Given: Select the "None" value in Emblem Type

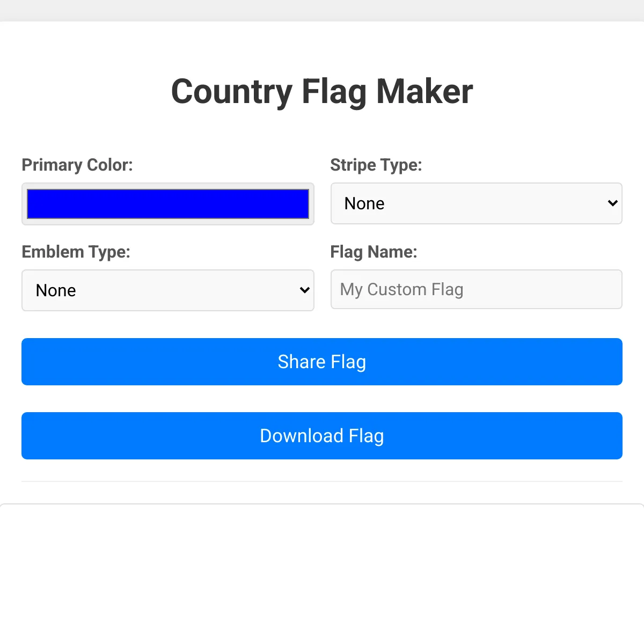Looking at the screenshot, I should coord(56,290).
